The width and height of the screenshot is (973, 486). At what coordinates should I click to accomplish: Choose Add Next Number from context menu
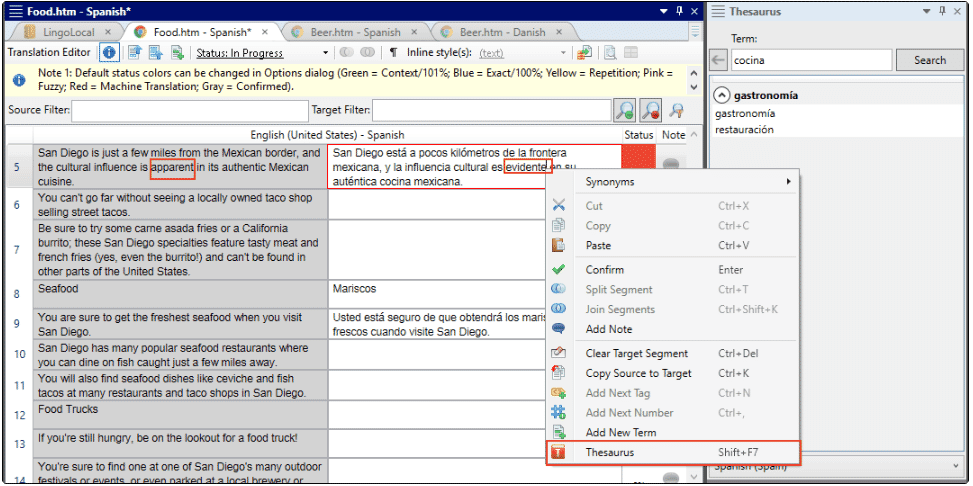coord(673,413)
